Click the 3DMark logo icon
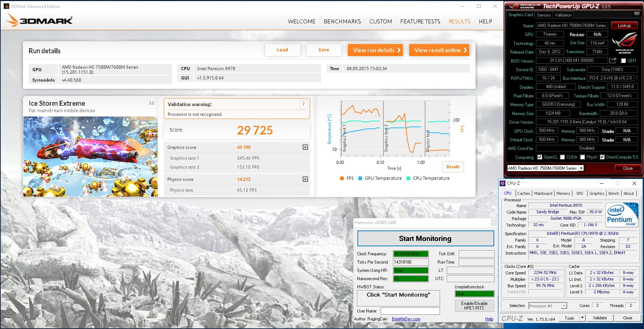The height and width of the screenshot is (329, 644). pos(12,20)
